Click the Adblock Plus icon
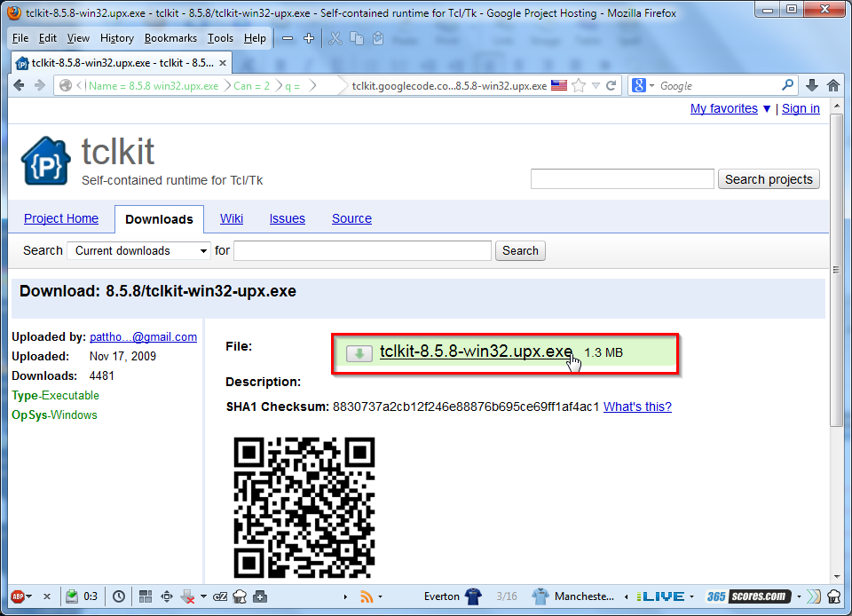Image resolution: width=852 pixels, height=616 pixels. (18, 596)
